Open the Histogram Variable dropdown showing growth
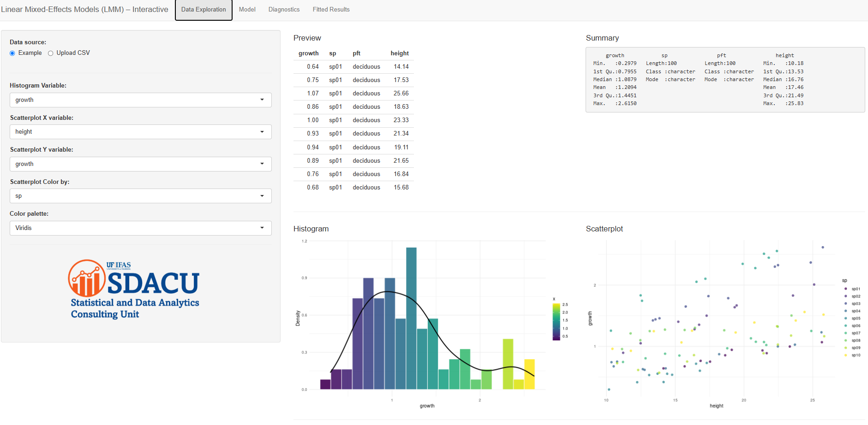868x425 pixels. point(140,100)
